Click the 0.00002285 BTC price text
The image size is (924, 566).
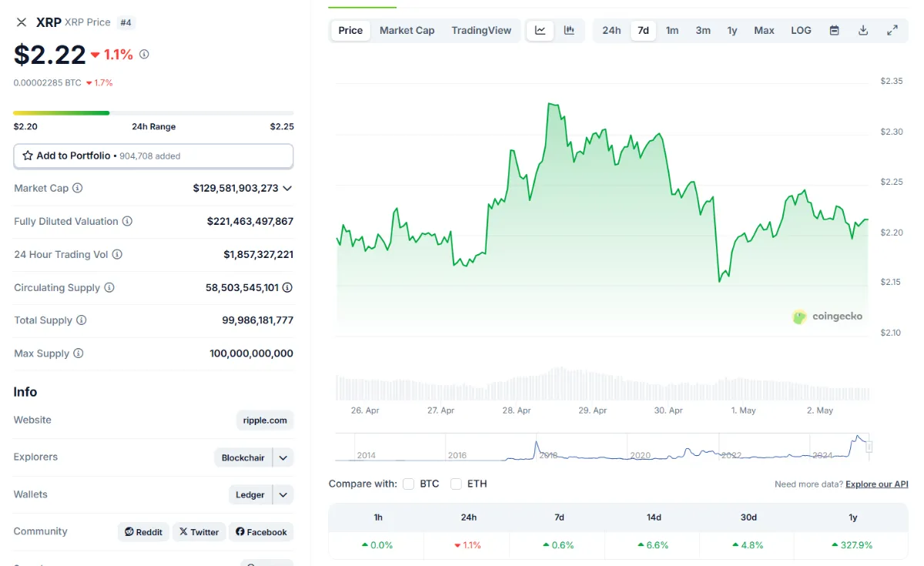[47, 82]
